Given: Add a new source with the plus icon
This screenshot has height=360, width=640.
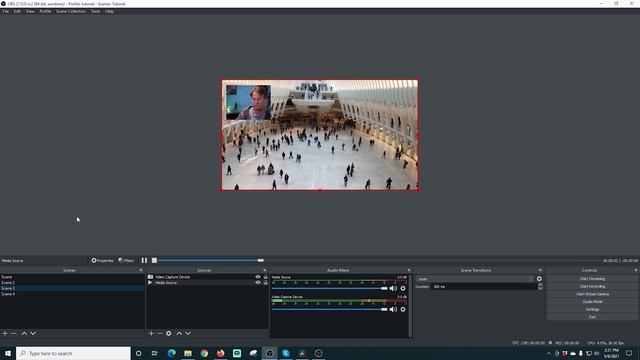Looking at the screenshot, I should coord(151,333).
